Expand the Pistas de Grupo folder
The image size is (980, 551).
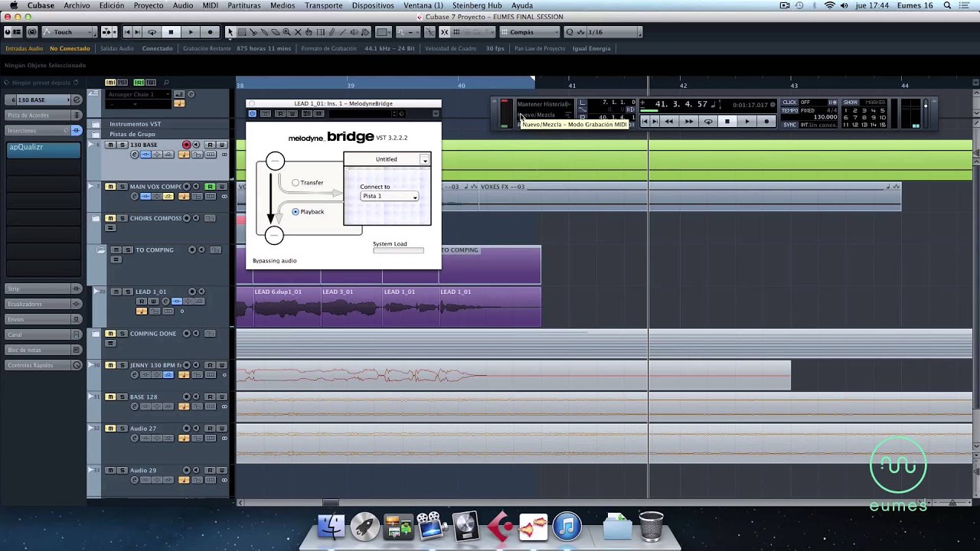pyautogui.click(x=96, y=134)
